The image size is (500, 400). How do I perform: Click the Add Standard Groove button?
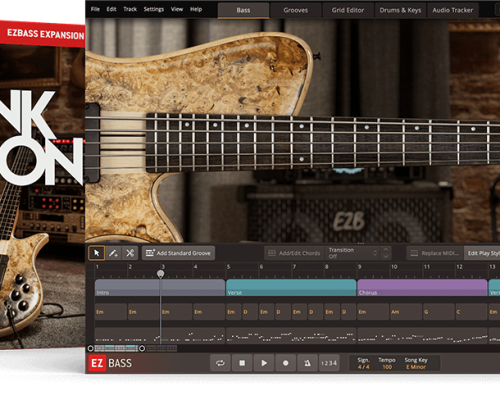[178, 253]
